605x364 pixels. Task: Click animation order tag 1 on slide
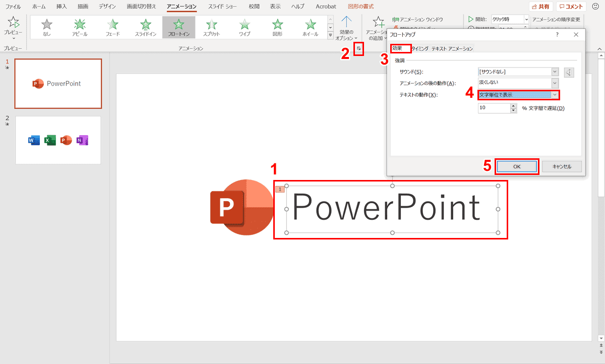pos(280,189)
